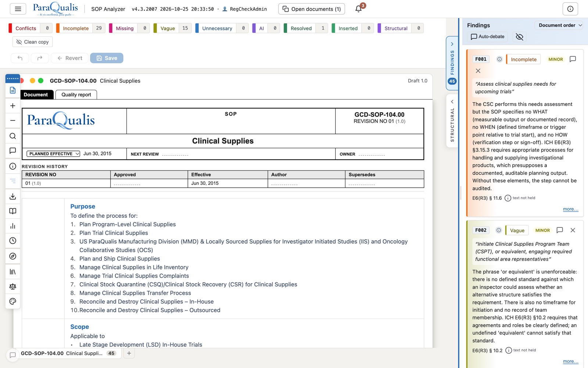The width and height of the screenshot is (588, 368).
Task: Toggle the Incomplete findings filter
Action: (x=81, y=28)
